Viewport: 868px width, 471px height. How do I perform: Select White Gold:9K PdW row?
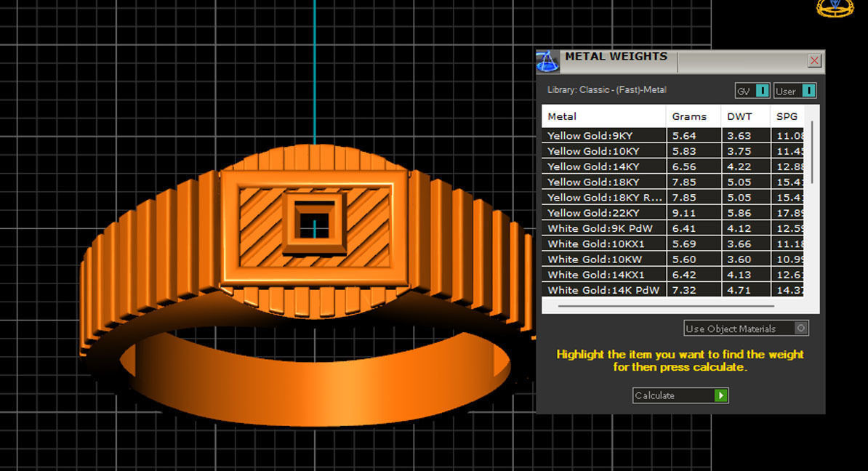(672, 228)
